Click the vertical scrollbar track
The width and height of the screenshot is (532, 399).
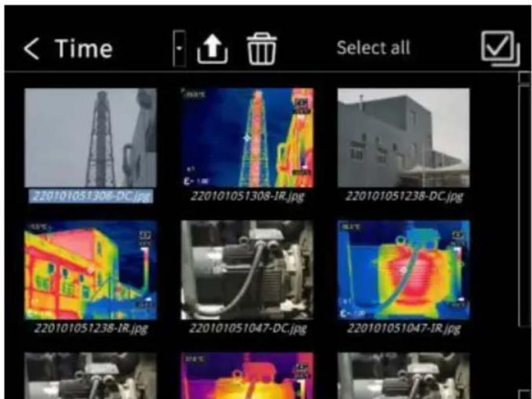click(x=526, y=207)
